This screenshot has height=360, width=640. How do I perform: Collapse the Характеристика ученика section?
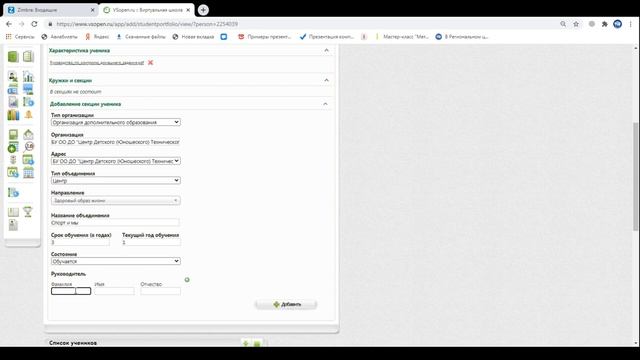point(327,50)
